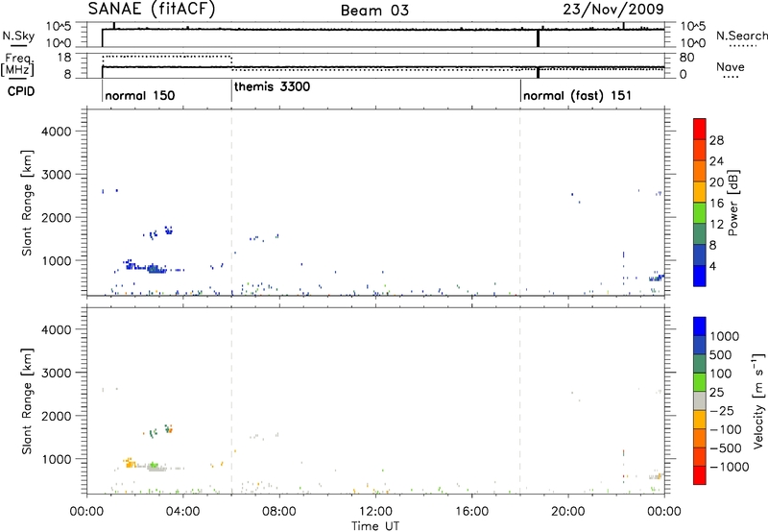Select the yellow-orange Power segment between 16 and 20

pos(700,192)
